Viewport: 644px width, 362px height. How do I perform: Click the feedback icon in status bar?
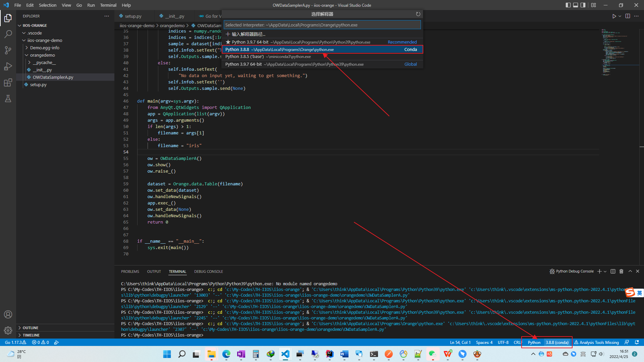click(627, 342)
